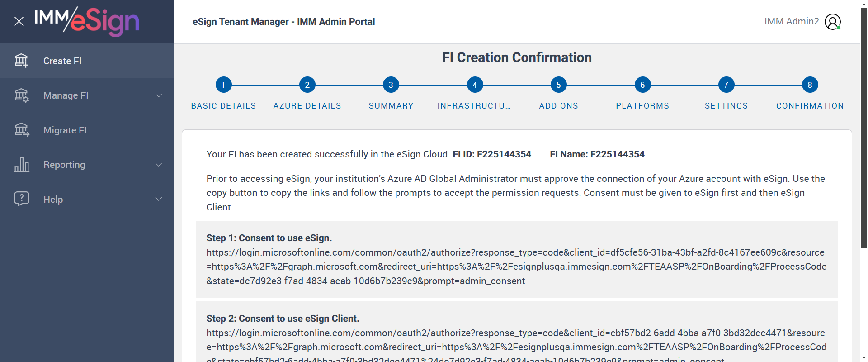Click the Create FI bank icon

click(x=21, y=61)
